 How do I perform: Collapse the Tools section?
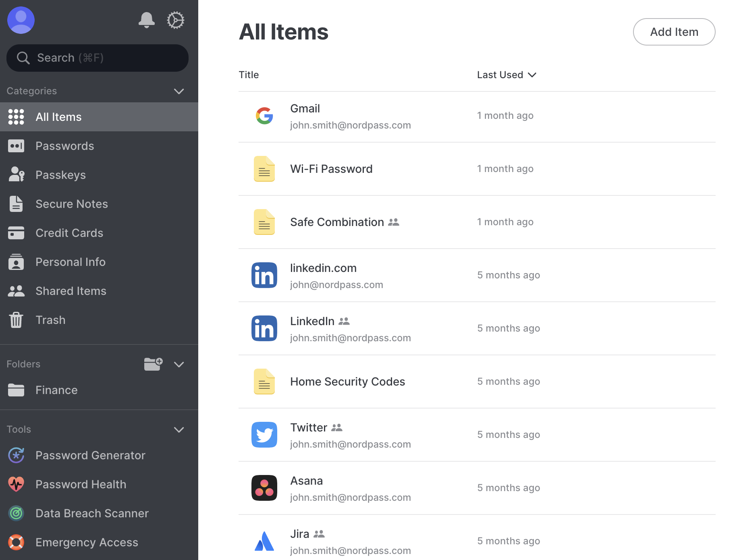179,429
